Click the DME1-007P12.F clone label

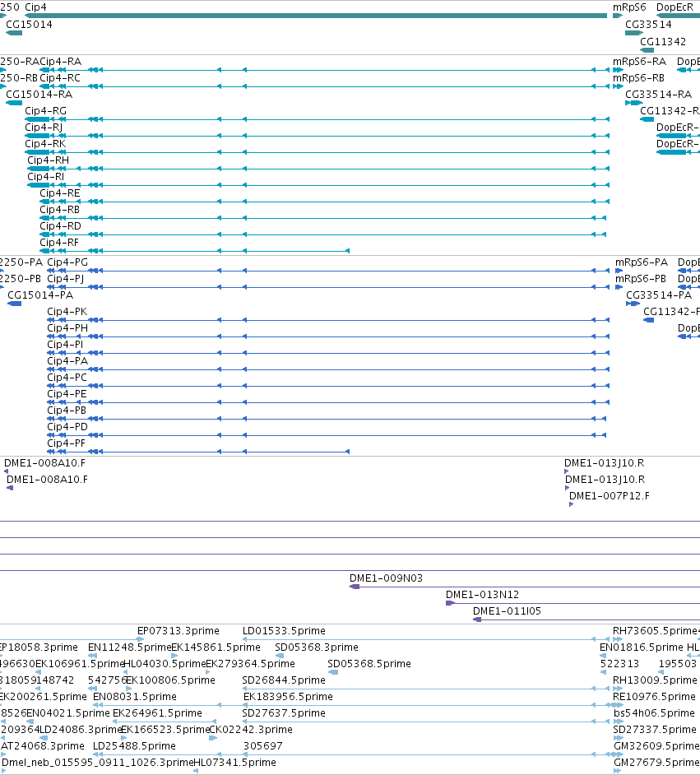[x=609, y=496]
